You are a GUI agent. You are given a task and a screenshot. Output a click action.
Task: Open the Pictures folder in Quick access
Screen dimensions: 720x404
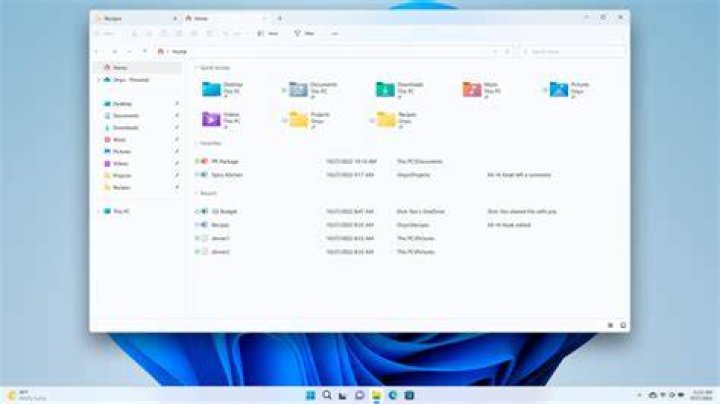click(569, 90)
